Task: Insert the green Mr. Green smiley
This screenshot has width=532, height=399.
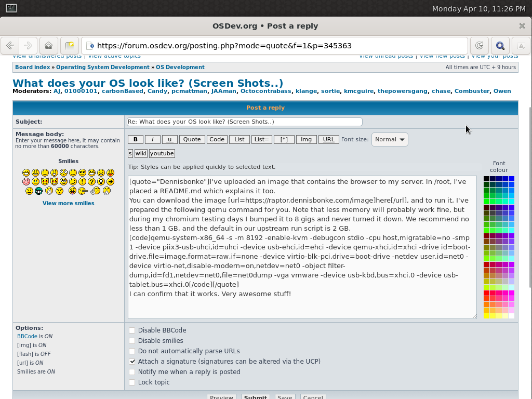Action: [38, 191]
